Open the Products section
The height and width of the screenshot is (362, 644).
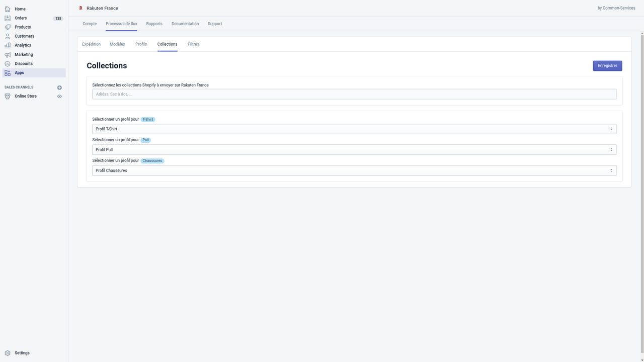[7, 27]
